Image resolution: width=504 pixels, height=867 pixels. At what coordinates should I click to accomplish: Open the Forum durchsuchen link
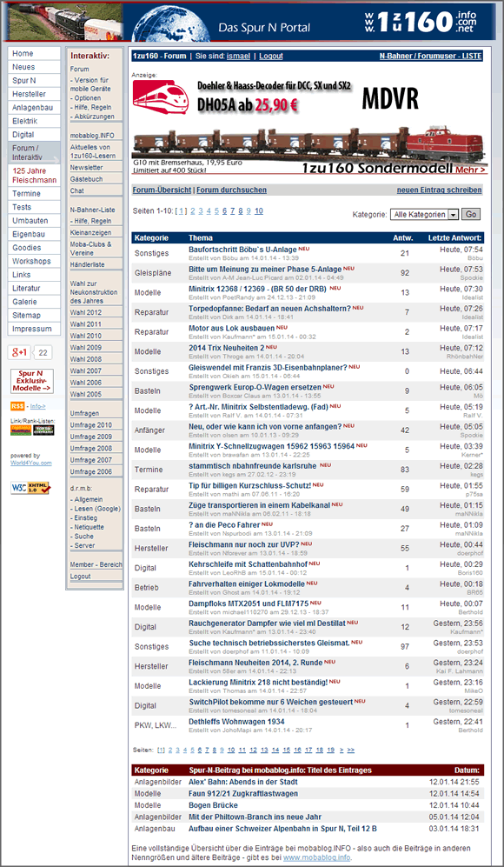pyautogui.click(x=231, y=190)
